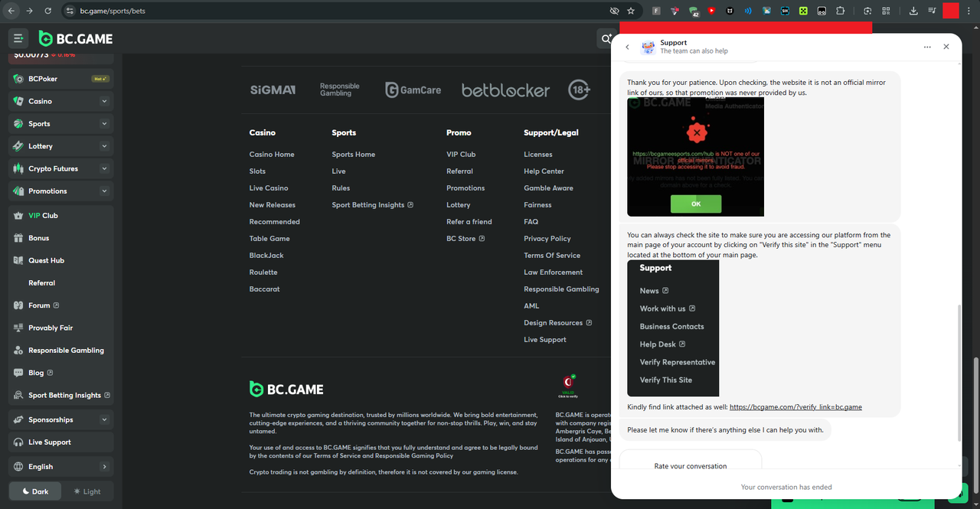Screen dimensions: 980x509
Task: Click the Lottery ticket icon in the sidebar
Action: 18,146
